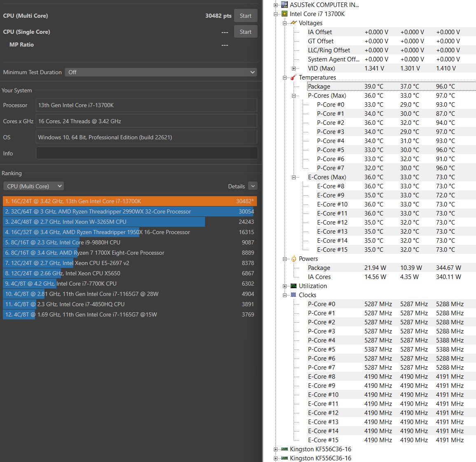
Task: Select the IA Cores power row
Action: coord(391,277)
